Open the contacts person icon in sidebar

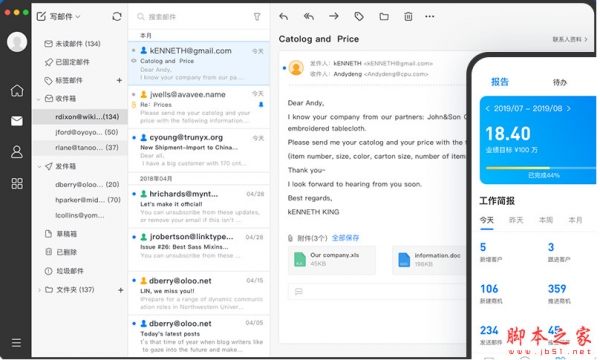pyautogui.click(x=17, y=152)
